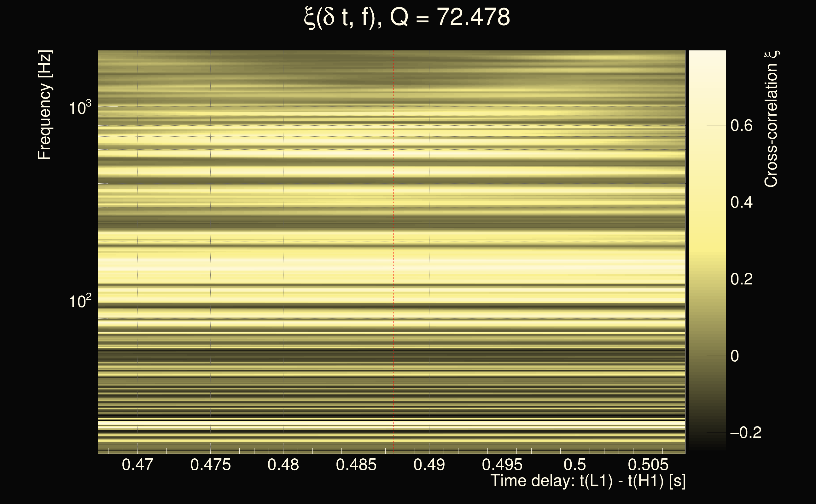Click the 0.485 x-axis tick label
Screen dimensions: 816x504
click(x=356, y=464)
